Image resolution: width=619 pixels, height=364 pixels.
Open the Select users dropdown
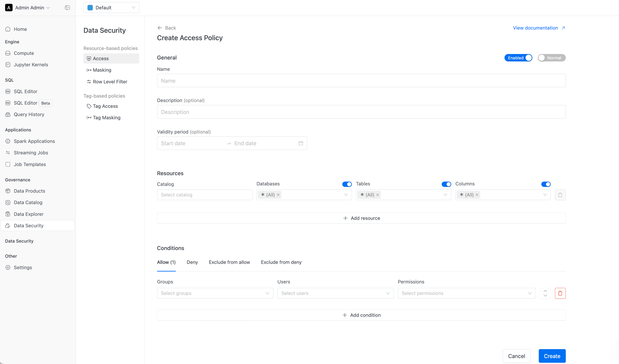click(335, 293)
